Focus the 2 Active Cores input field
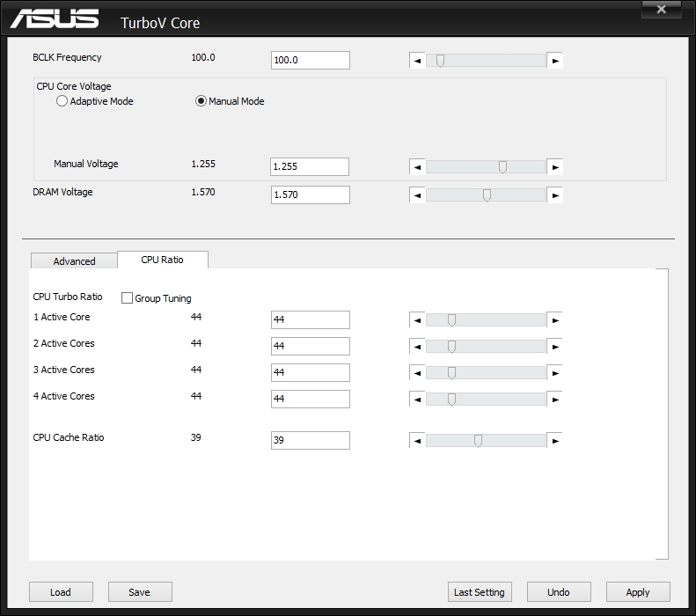 tap(311, 346)
